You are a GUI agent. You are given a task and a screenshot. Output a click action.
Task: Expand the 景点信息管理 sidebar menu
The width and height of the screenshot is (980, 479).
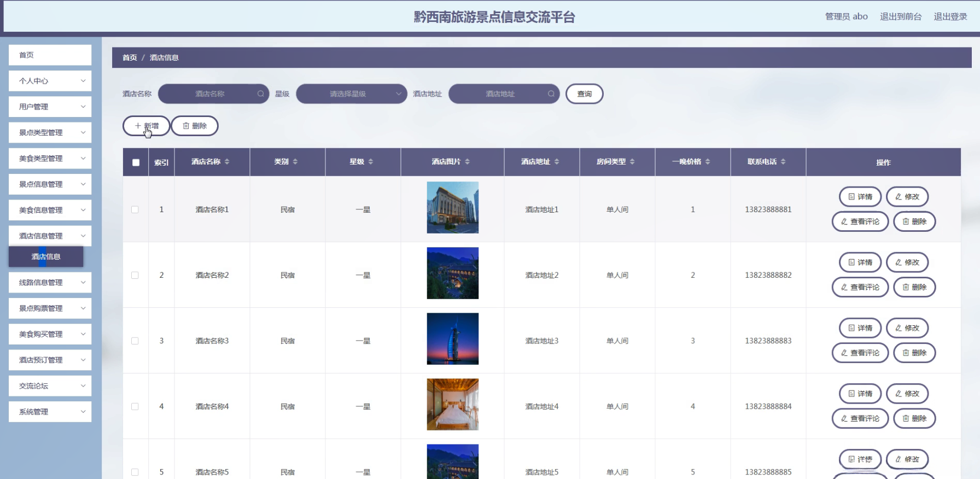(x=50, y=184)
